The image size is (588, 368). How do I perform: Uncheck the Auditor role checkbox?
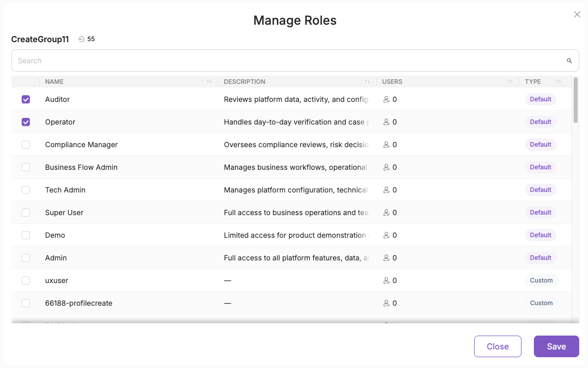25,99
